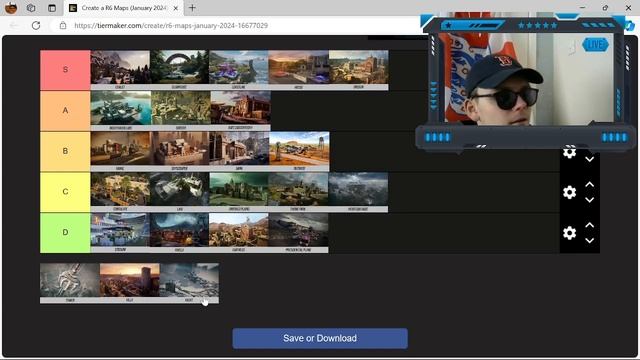
Task: Open the partly hidden B tier settings gear
Action: (x=569, y=153)
